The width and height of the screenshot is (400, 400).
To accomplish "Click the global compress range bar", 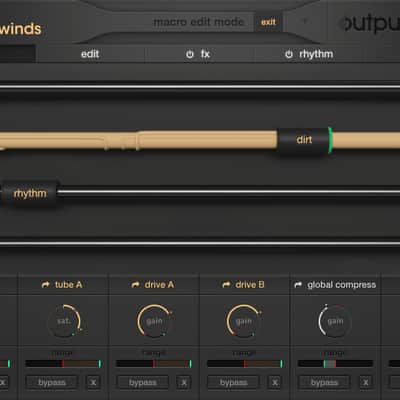I will [x=335, y=364].
